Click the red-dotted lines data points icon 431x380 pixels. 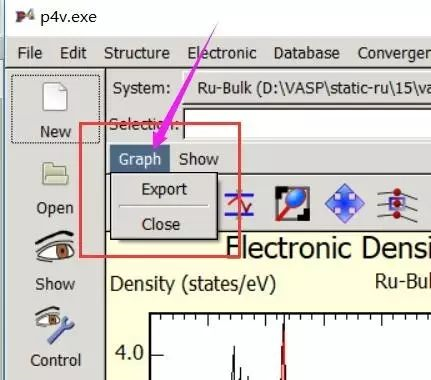(397, 204)
